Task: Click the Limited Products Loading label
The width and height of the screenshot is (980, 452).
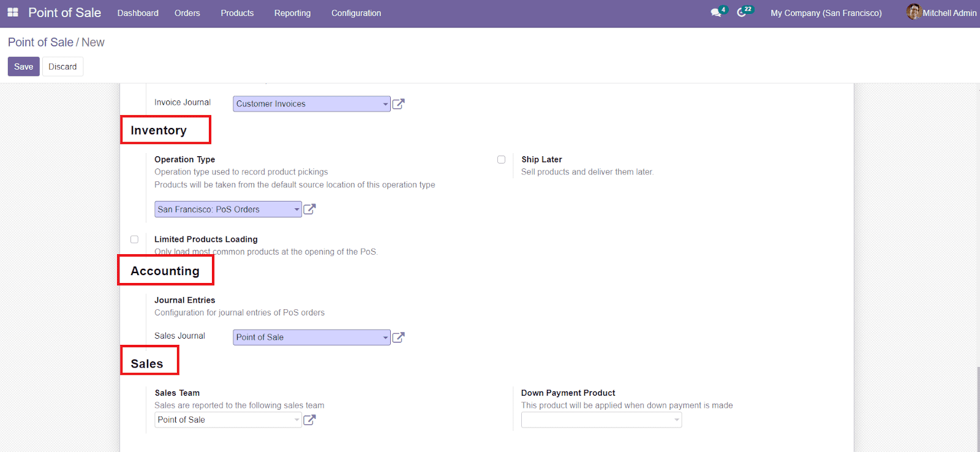Action: tap(206, 239)
